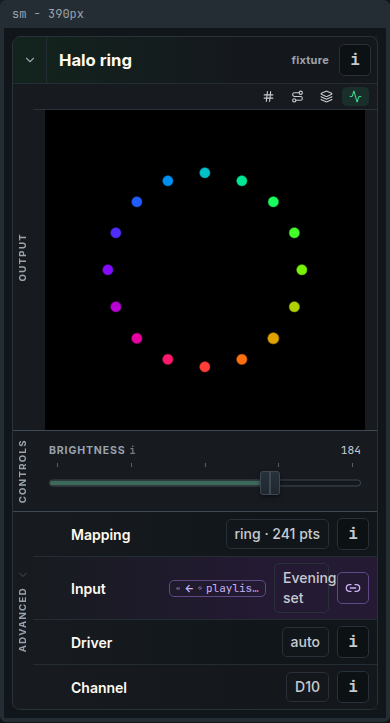390x723 pixels.
Task: Select the red LED in the ring preview
Action: tap(205, 367)
